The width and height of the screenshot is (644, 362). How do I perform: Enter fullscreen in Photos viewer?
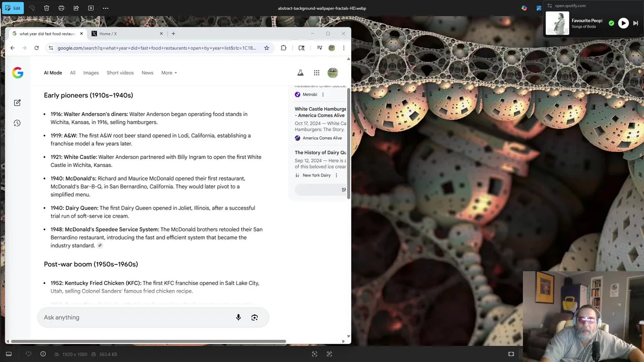pyautogui.click(x=511, y=354)
